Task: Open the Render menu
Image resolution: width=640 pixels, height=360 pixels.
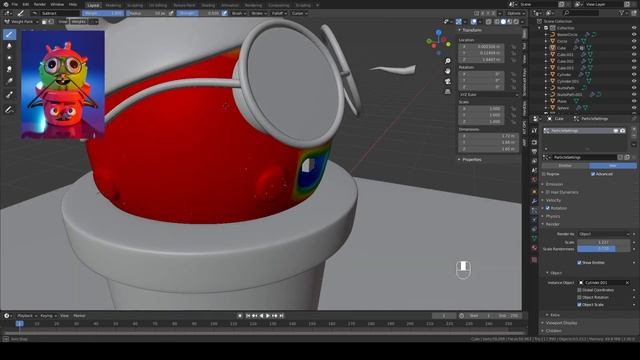Action: (x=40, y=4)
